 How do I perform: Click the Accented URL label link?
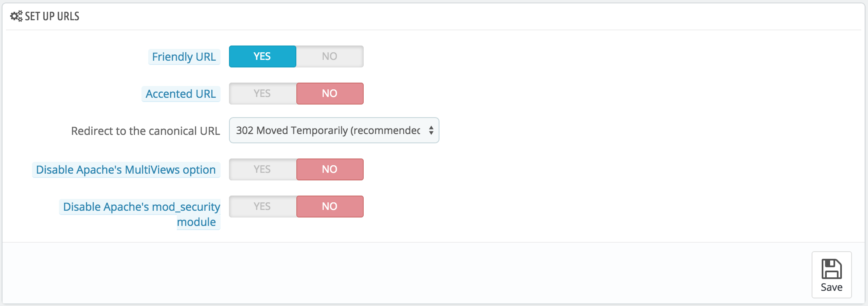pyautogui.click(x=181, y=94)
